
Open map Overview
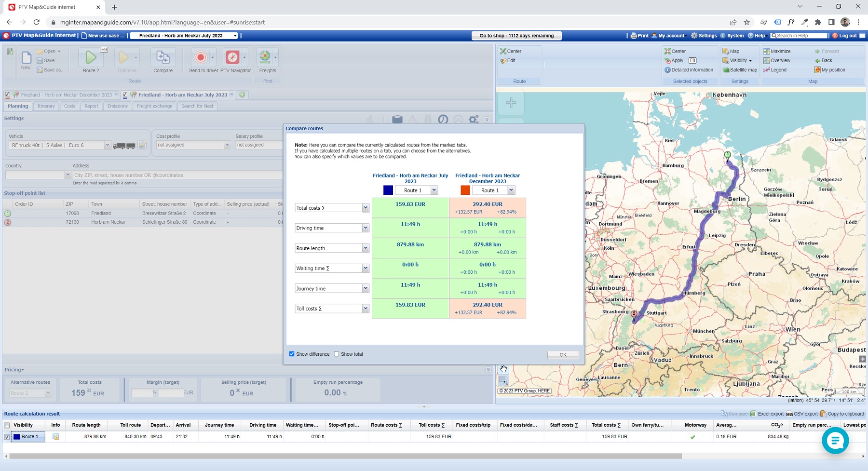pos(777,61)
